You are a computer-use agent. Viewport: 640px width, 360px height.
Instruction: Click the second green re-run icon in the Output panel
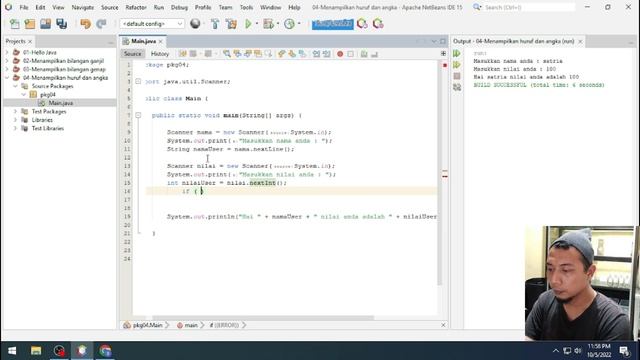point(457,64)
